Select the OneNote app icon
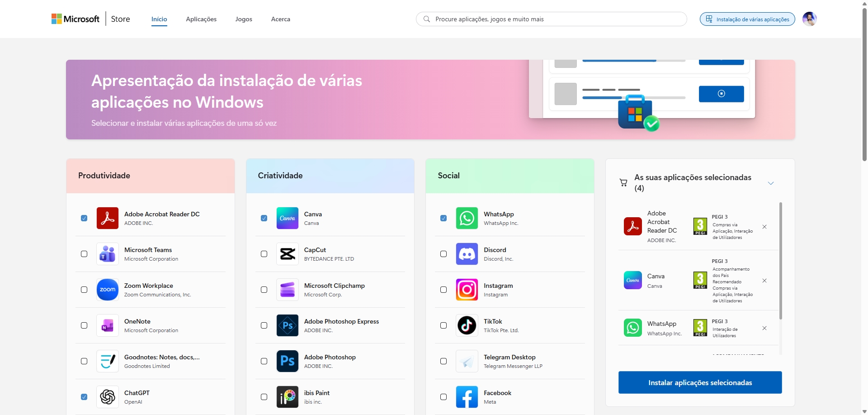Viewport: 868px width, 415px height. tap(107, 325)
